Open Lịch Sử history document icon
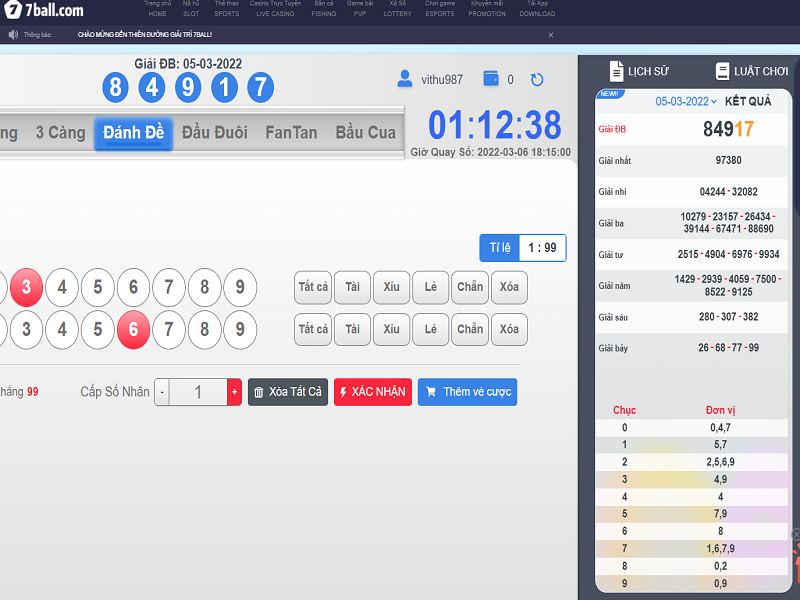Screen dimensions: 800x600 (x=617, y=71)
